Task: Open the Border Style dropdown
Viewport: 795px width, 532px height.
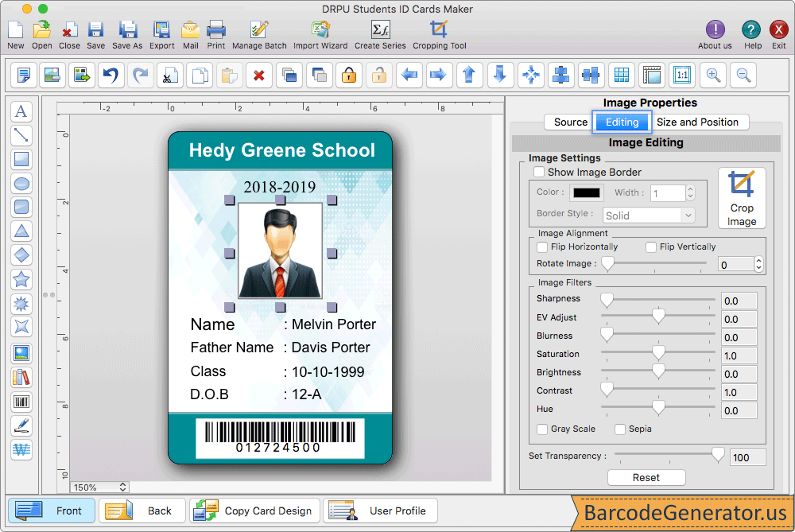Action: tap(648, 215)
